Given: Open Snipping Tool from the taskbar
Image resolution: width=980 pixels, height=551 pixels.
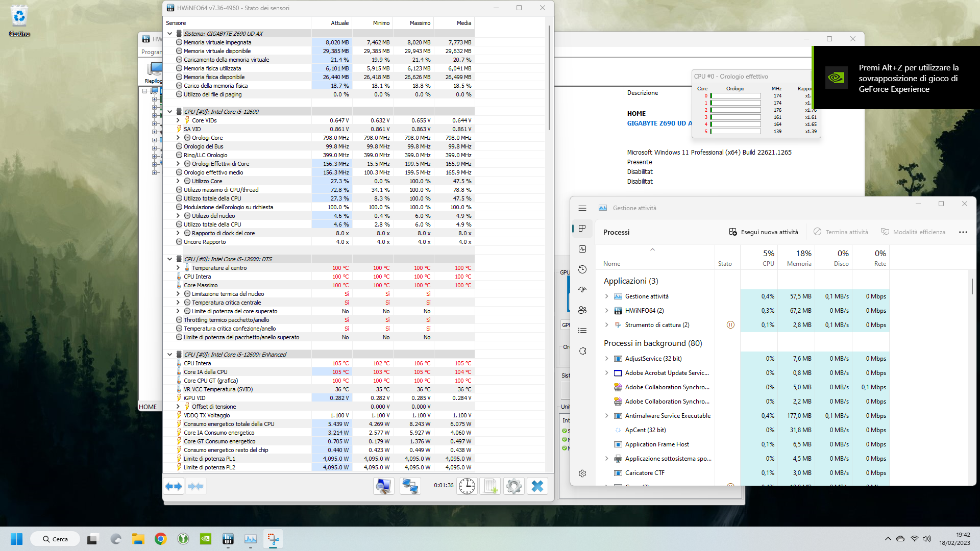Looking at the screenshot, I should [273, 539].
